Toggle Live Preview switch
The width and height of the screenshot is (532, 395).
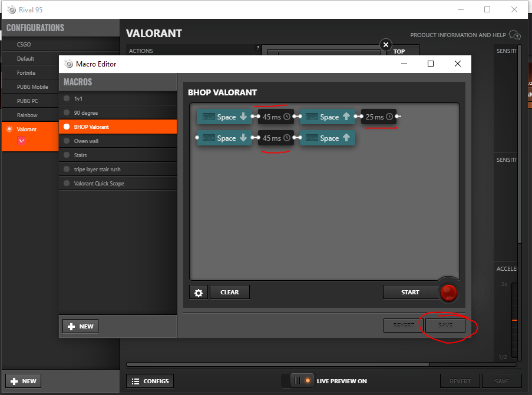point(298,381)
